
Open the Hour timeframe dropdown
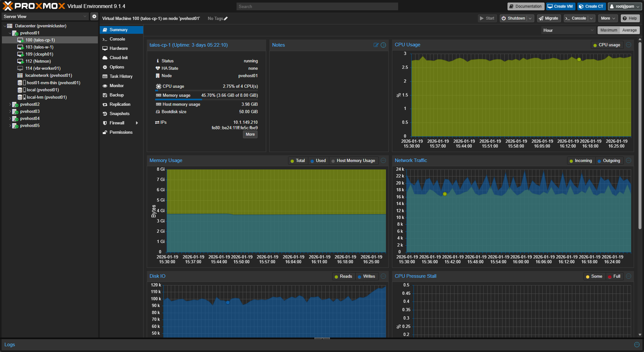coord(568,30)
